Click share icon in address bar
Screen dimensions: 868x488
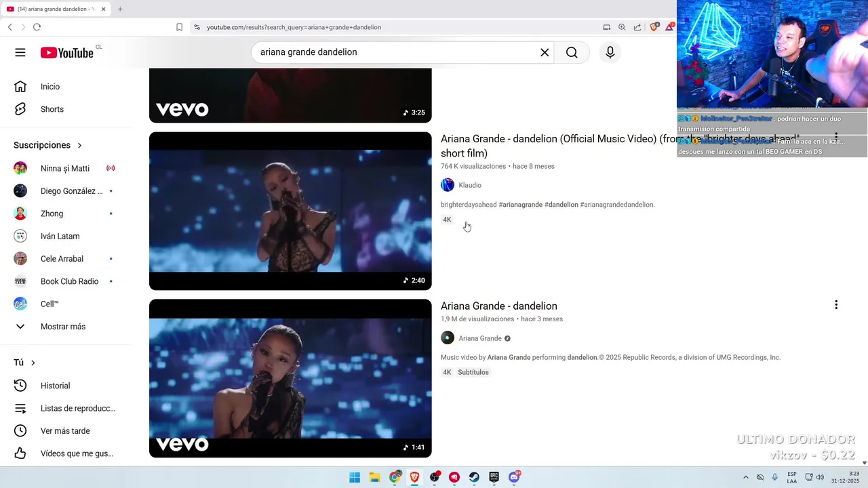pos(637,27)
